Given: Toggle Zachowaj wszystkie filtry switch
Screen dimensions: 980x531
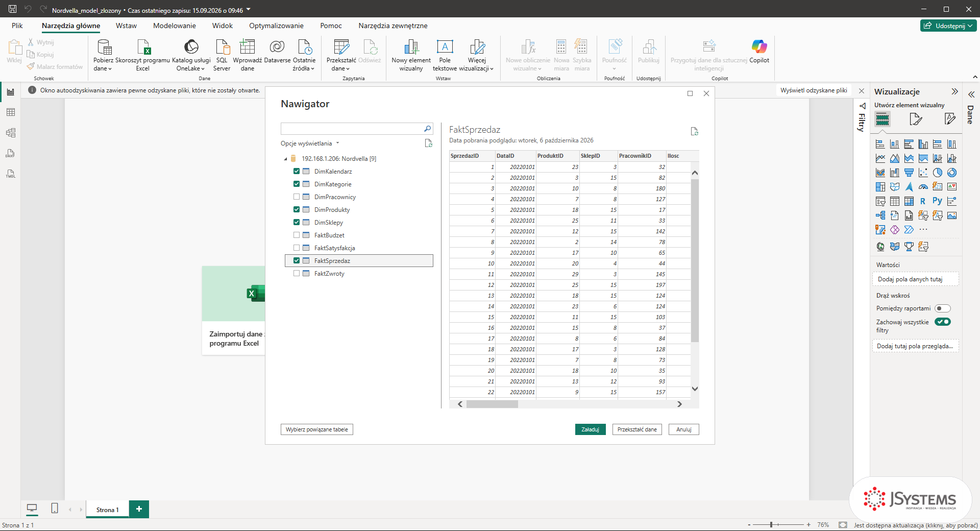Looking at the screenshot, I should [942, 322].
